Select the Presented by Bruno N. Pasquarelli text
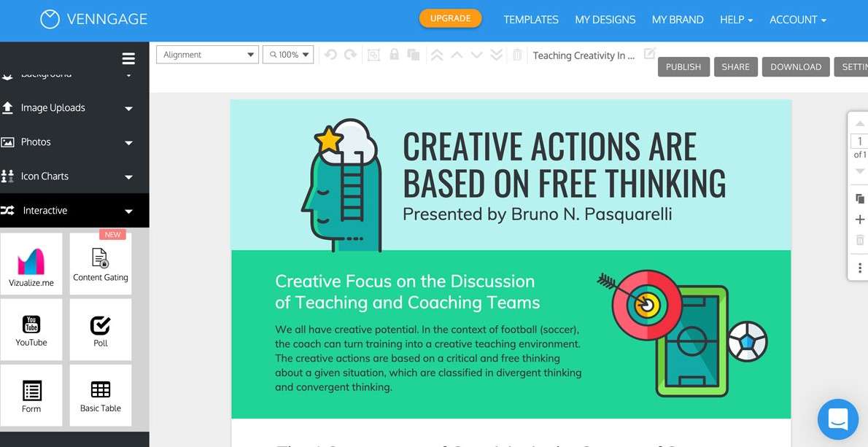The height and width of the screenshot is (447, 868). [537, 214]
